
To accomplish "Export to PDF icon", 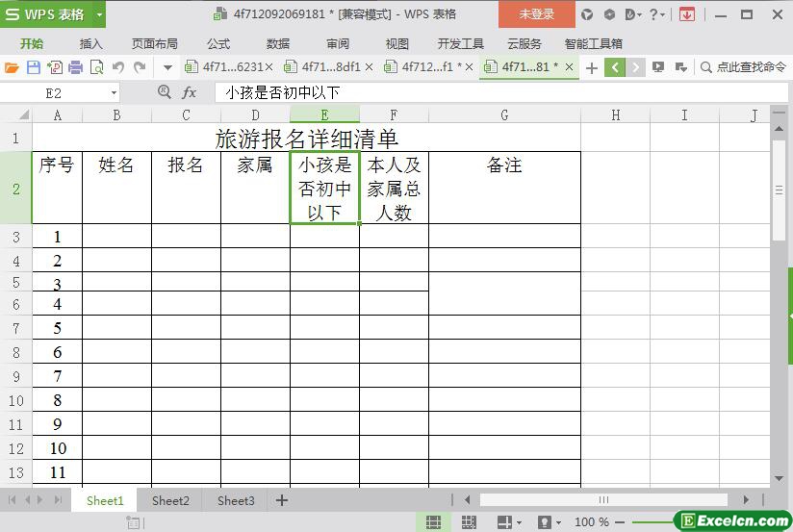I will pyautogui.click(x=55, y=67).
